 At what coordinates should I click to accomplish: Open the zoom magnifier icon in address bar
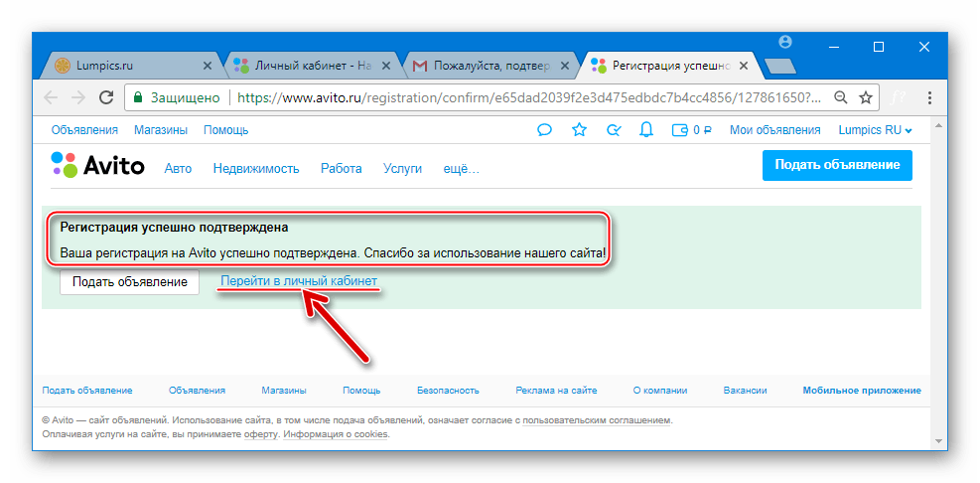click(841, 97)
